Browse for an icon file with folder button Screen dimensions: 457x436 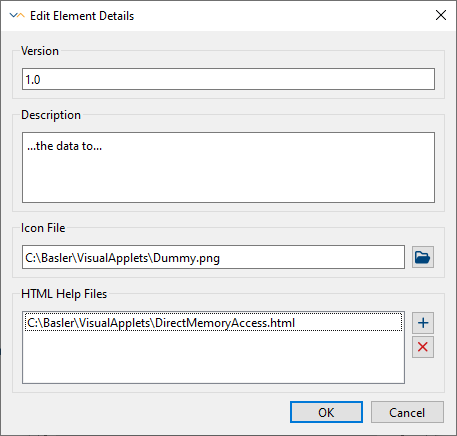423,257
